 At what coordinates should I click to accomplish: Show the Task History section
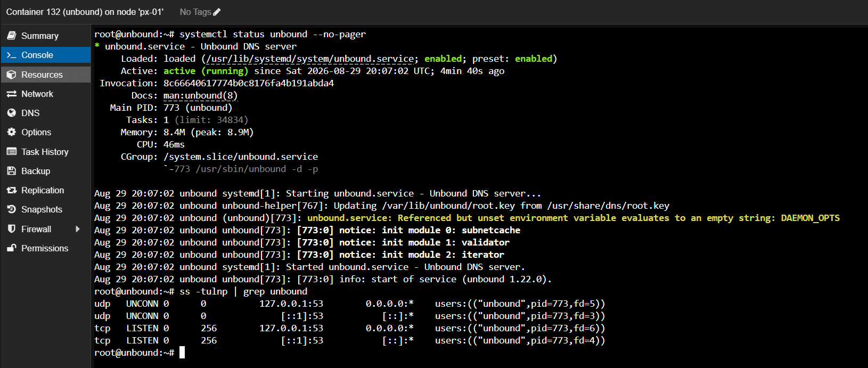point(45,152)
